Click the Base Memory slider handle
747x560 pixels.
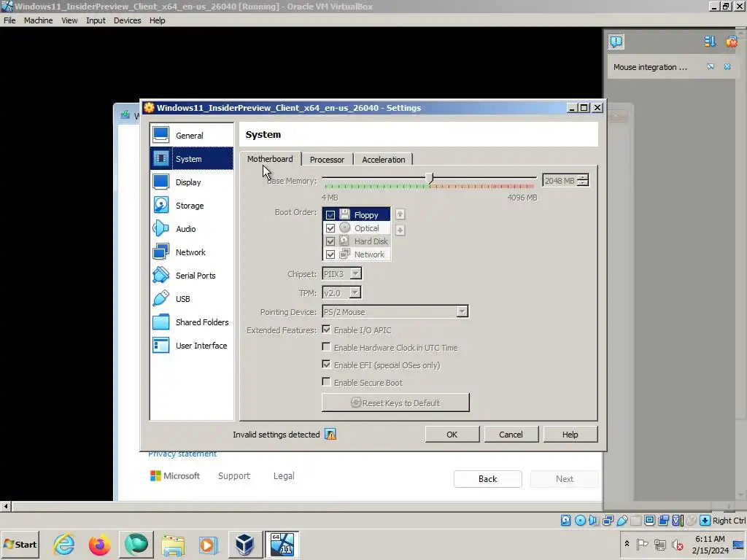[x=430, y=178]
